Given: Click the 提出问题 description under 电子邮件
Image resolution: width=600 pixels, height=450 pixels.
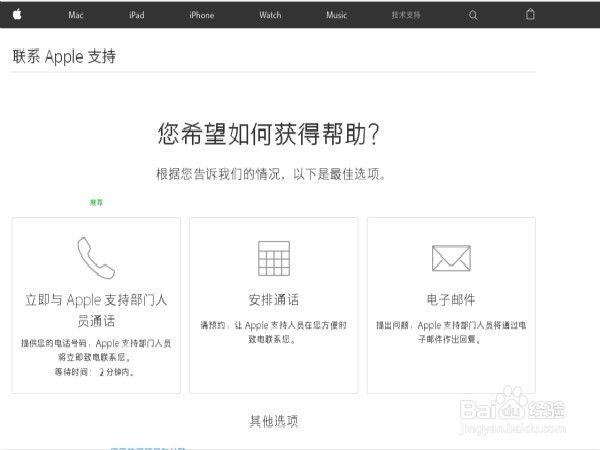Looking at the screenshot, I should (451, 332).
